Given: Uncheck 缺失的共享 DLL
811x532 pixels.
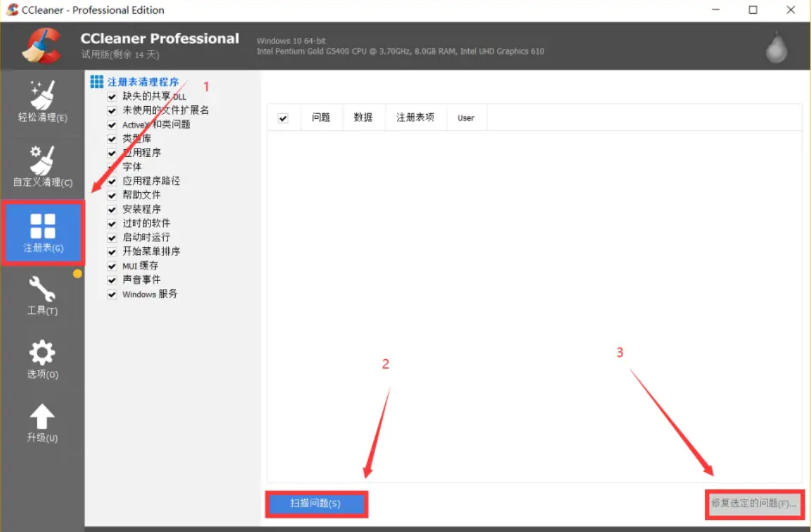Looking at the screenshot, I should 111,96.
